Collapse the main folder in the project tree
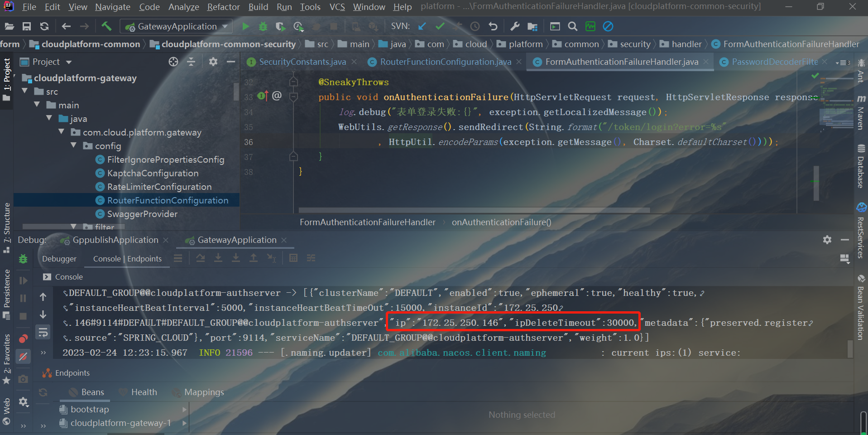Screen dimensions: 868x435 point(37,105)
